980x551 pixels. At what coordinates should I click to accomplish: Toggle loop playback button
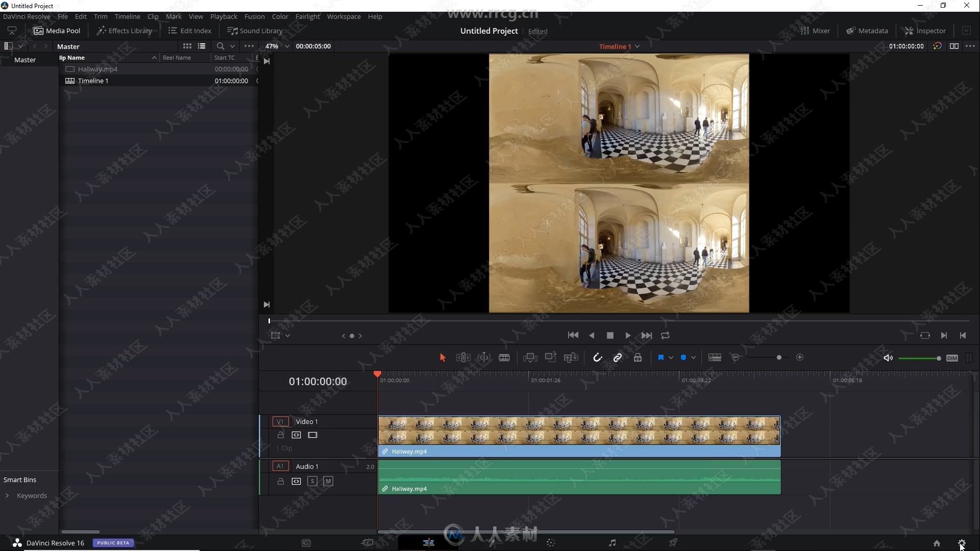665,335
